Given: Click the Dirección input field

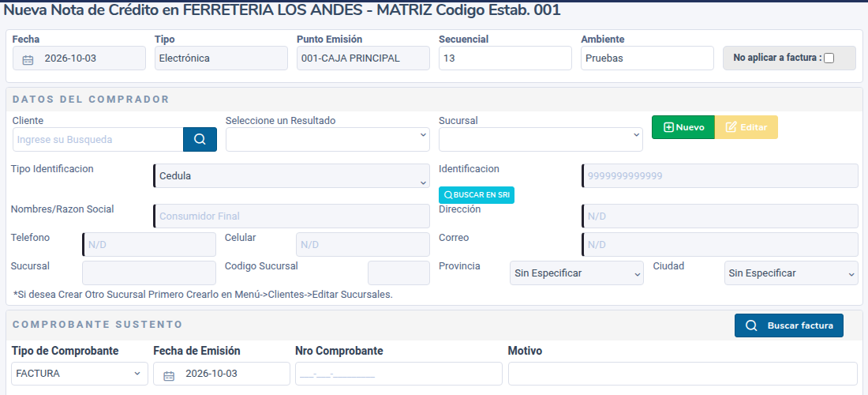Looking at the screenshot, I should tap(720, 216).
